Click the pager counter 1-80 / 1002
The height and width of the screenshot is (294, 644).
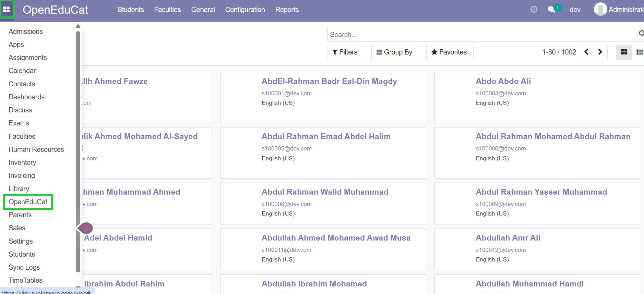[x=559, y=52]
